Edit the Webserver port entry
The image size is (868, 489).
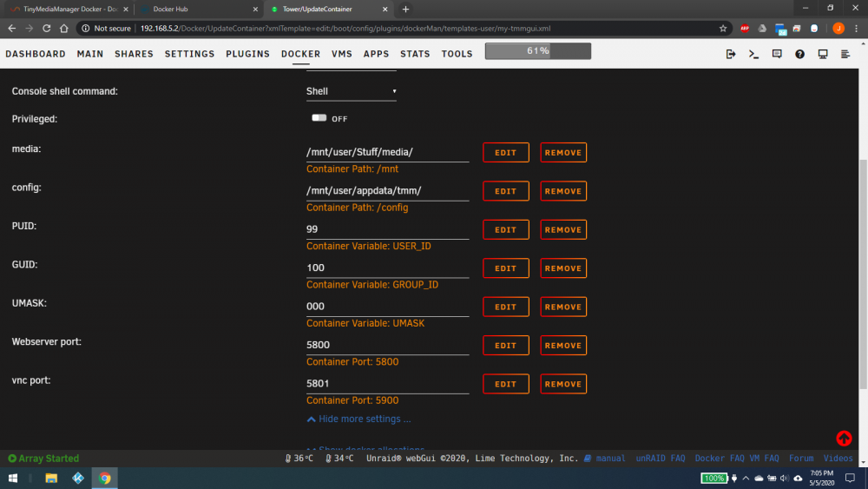coord(505,345)
